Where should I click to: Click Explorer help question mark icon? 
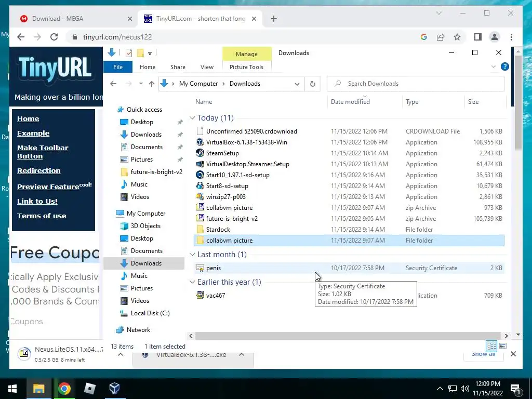(x=505, y=67)
